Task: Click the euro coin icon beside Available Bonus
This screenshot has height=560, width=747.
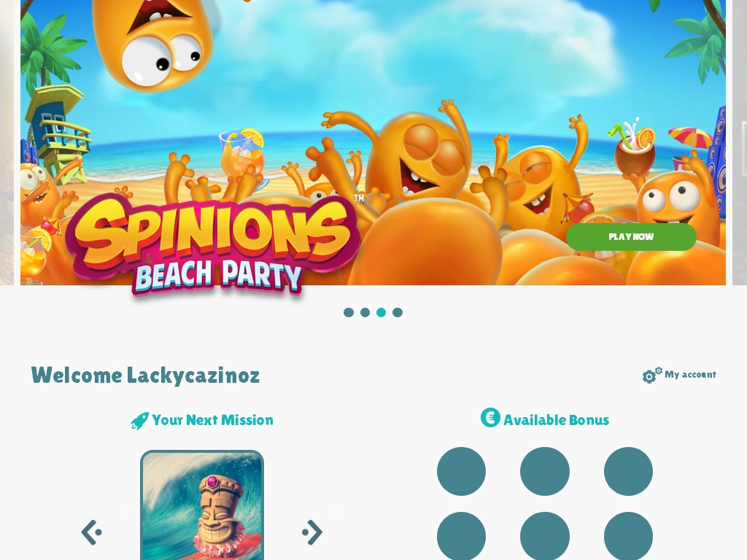Action: (x=490, y=418)
